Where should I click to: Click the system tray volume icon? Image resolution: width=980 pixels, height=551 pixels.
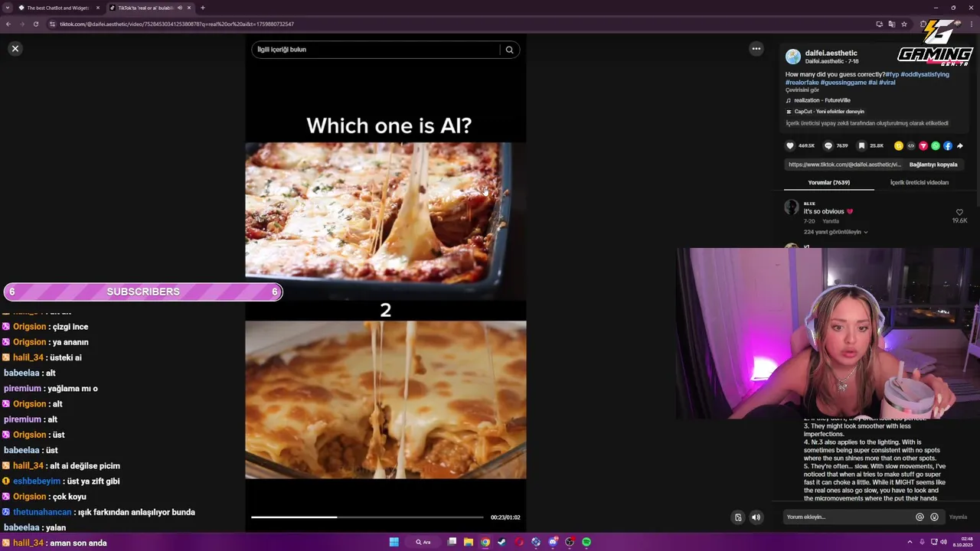(x=942, y=542)
